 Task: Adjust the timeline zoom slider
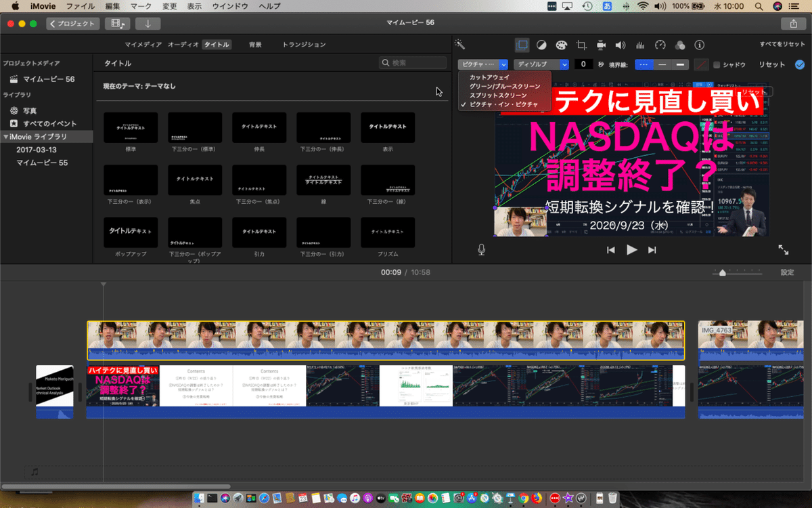723,272
